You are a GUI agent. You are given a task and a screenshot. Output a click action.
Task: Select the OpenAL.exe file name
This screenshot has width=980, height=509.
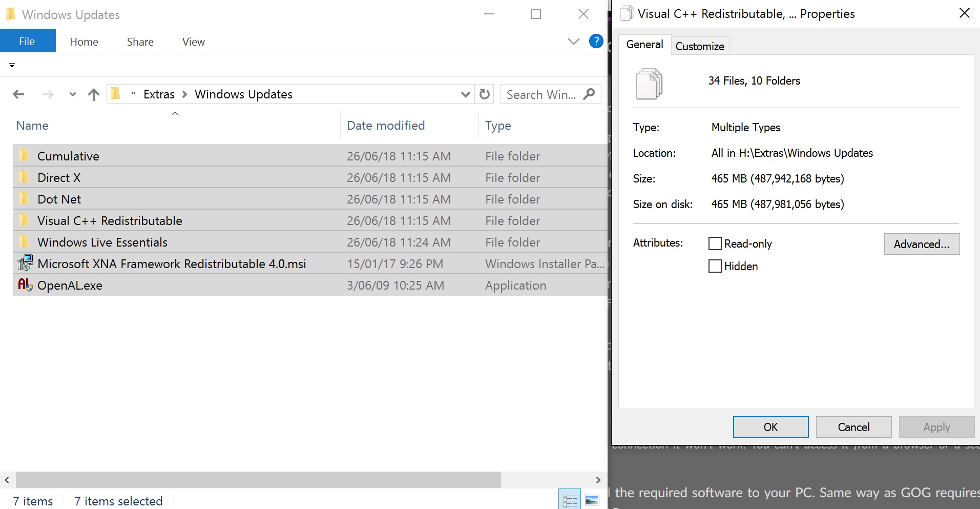[70, 286]
